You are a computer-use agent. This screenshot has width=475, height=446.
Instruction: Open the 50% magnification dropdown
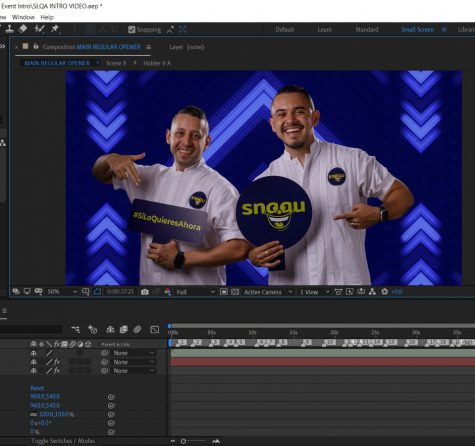[x=62, y=292]
